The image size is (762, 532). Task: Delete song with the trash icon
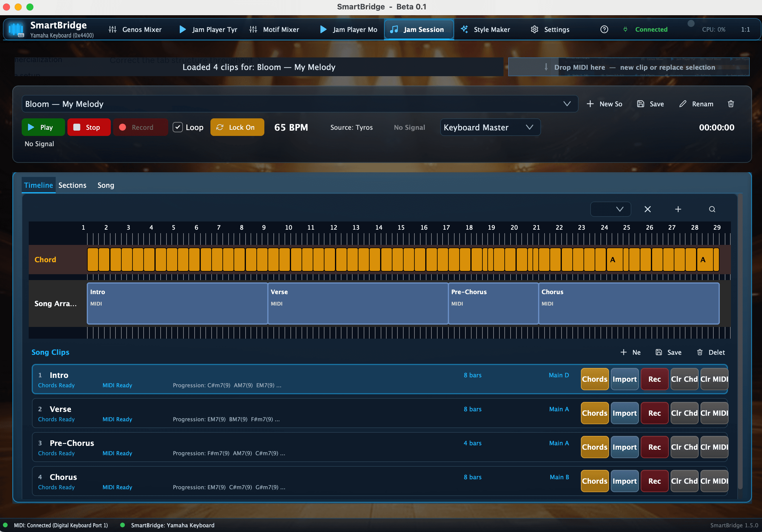coord(731,104)
